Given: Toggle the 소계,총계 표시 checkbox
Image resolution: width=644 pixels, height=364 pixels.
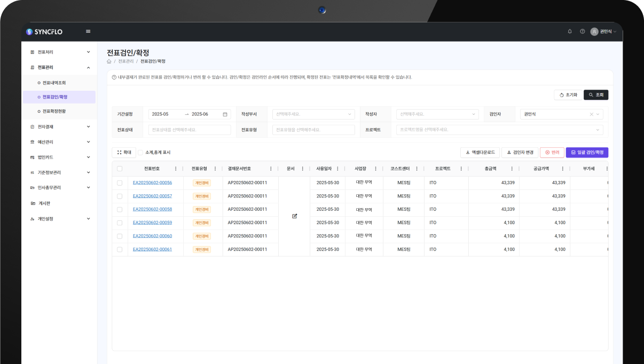Looking at the screenshot, I should click(x=140, y=153).
